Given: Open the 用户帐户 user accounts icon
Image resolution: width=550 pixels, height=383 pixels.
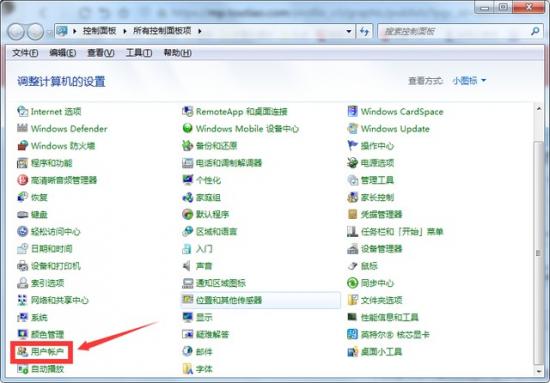Looking at the screenshot, I should 22,352.
